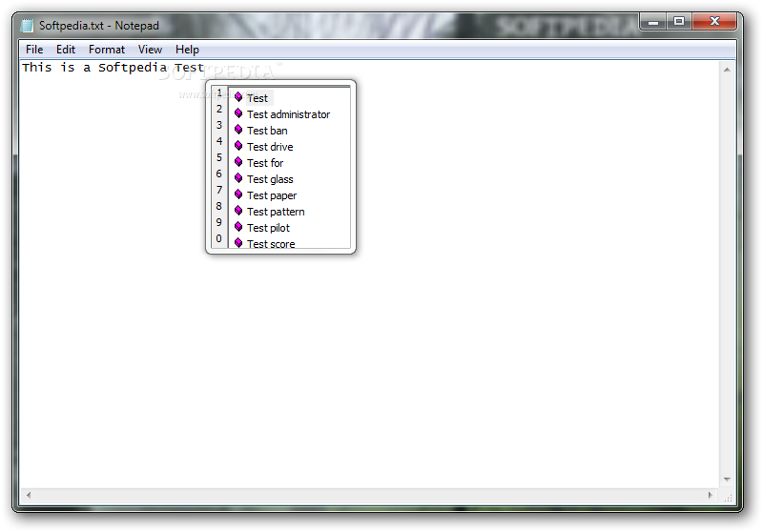Viewport: 763px width, 532px height.
Task: Open the File menu
Action: [34, 50]
